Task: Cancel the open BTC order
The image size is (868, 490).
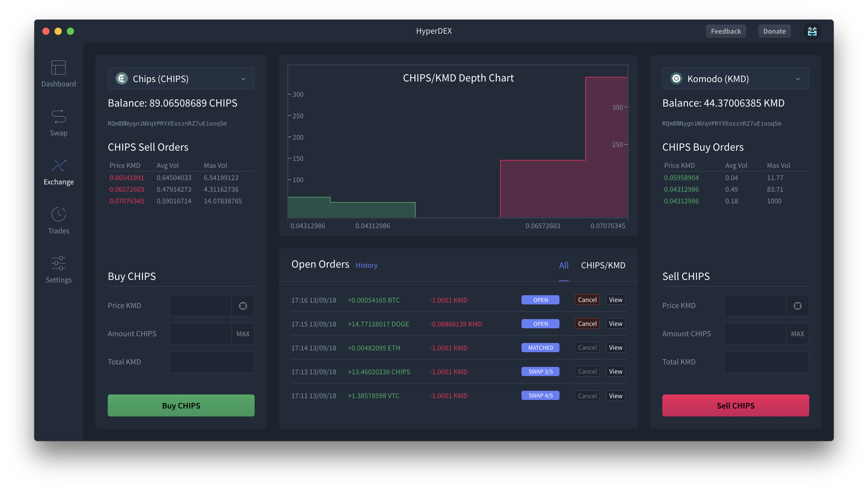Action: 587,300
